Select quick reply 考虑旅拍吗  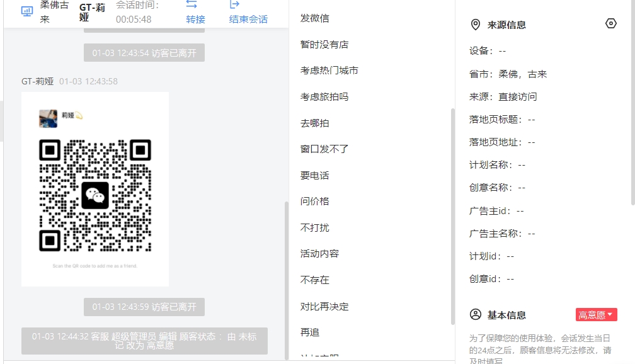coord(324,97)
